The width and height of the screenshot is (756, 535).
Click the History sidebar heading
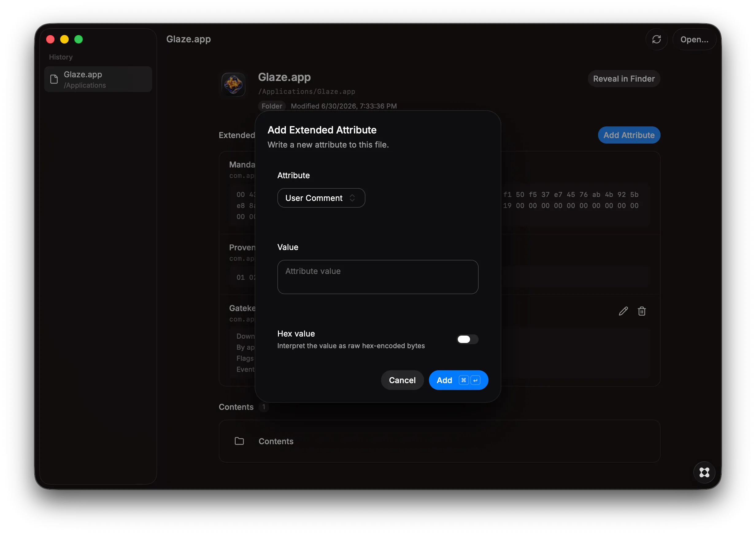coord(61,57)
